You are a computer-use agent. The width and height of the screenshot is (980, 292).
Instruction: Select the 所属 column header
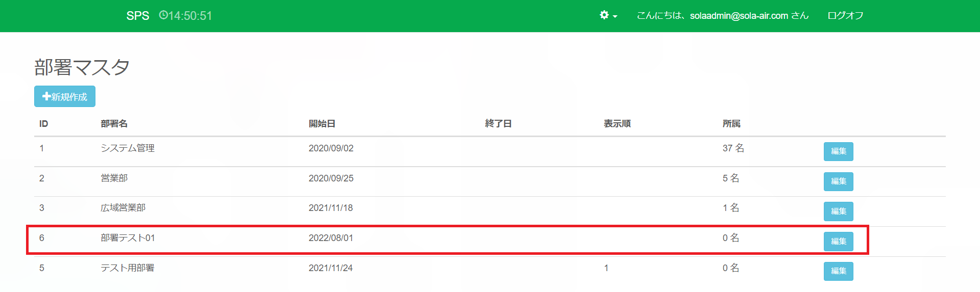731,124
